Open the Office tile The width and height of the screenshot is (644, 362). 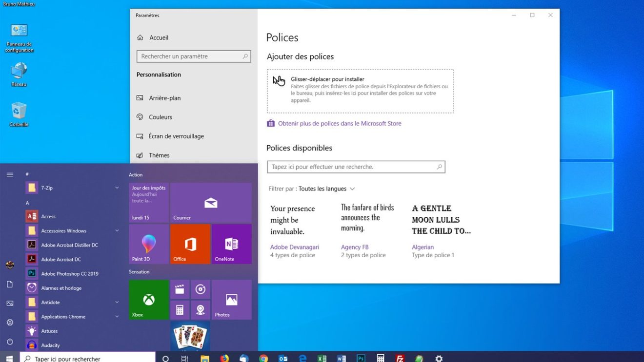click(x=190, y=244)
